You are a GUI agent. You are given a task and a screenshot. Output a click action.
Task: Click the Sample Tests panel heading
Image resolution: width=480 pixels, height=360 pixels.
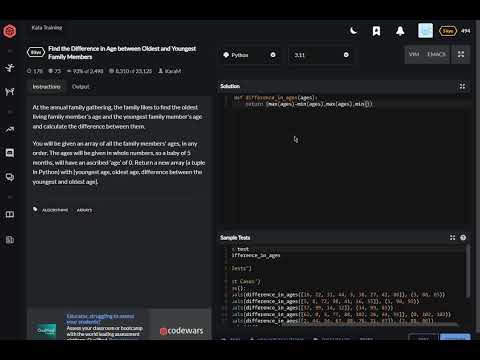pyautogui.click(x=235, y=237)
